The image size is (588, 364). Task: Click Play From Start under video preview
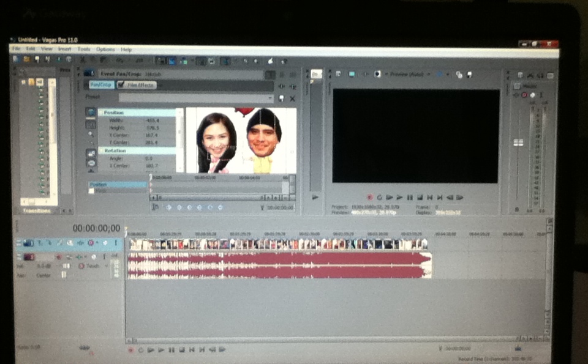coord(390,197)
